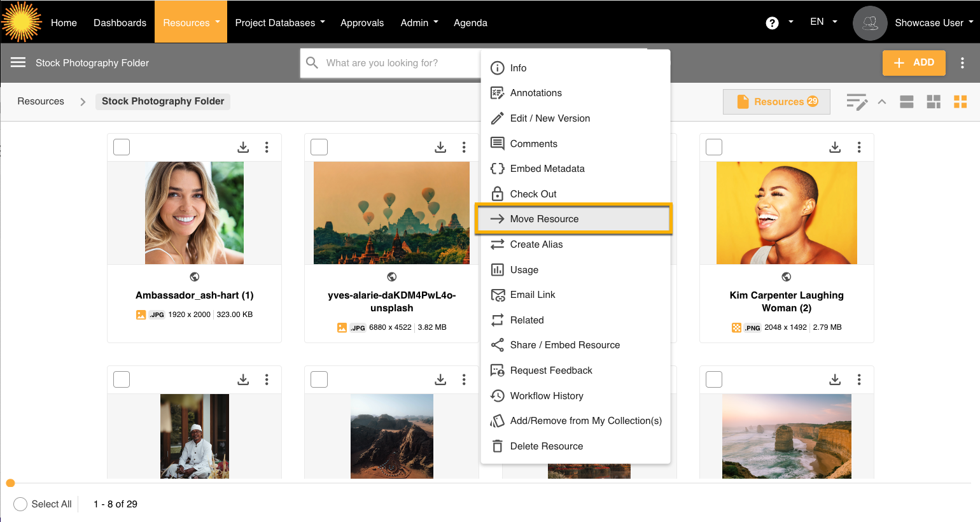The height and width of the screenshot is (522, 980).
Task: Open options for Kim Carpenter Laughing Woman
Action: (858, 148)
